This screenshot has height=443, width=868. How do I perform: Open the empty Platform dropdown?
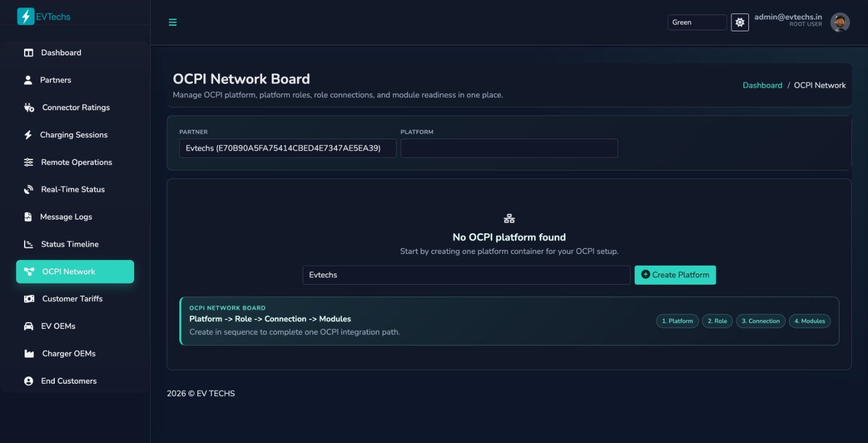[509, 148]
